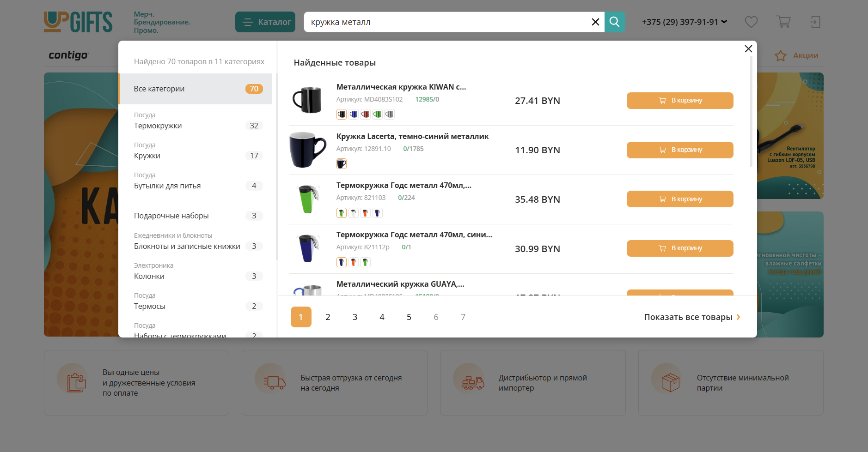Click Показать все товары link

click(692, 317)
